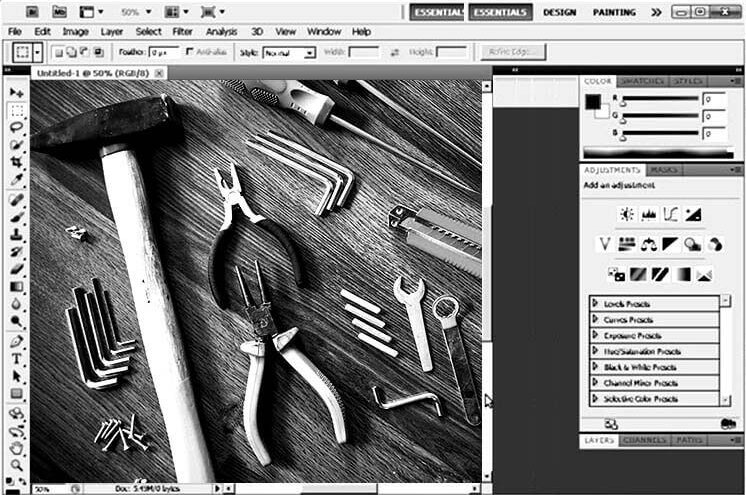Switch to the Masks tab
The height and width of the screenshot is (495, 746).
point(664,170)
